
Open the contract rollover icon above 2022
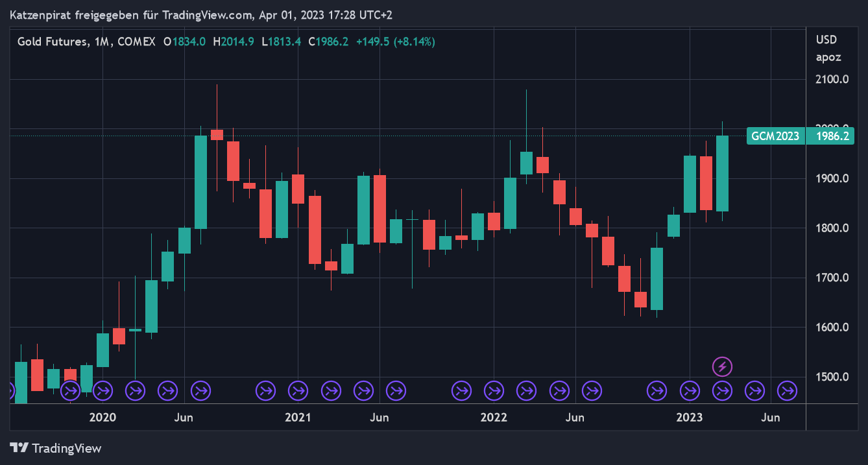[x=494, y=390]
